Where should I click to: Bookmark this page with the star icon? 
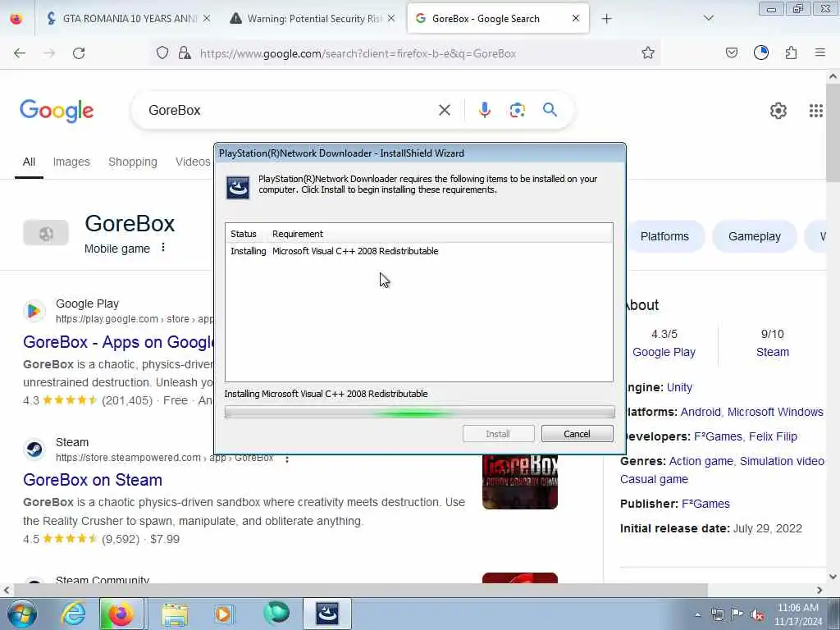pyautogui.click(x=648, y=52)
